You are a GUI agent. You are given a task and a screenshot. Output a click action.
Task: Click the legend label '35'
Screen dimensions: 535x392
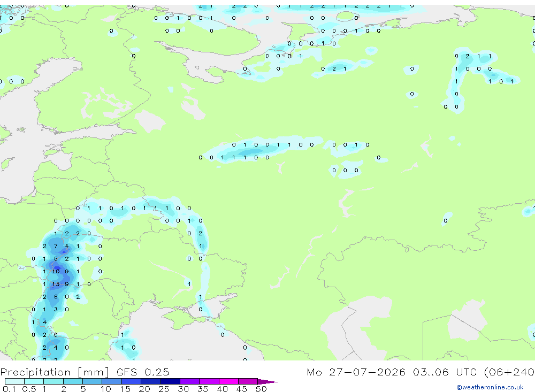pos(203,389)
